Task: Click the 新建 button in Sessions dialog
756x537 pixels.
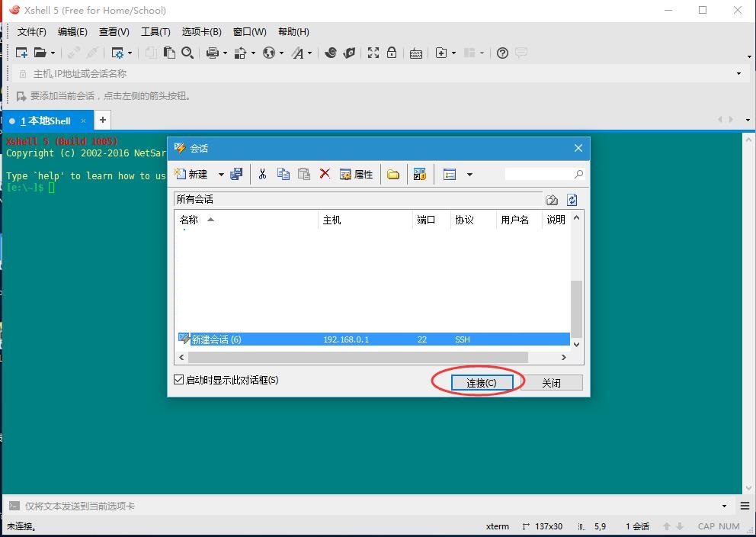Action: (x=191, y=174)
